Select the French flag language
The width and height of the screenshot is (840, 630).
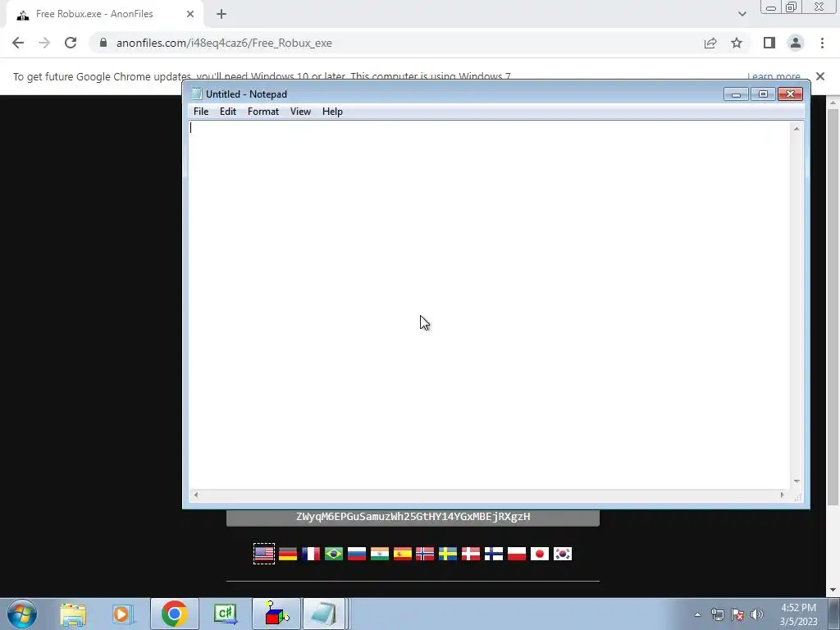pyautogui.click(x=311, y=554)
